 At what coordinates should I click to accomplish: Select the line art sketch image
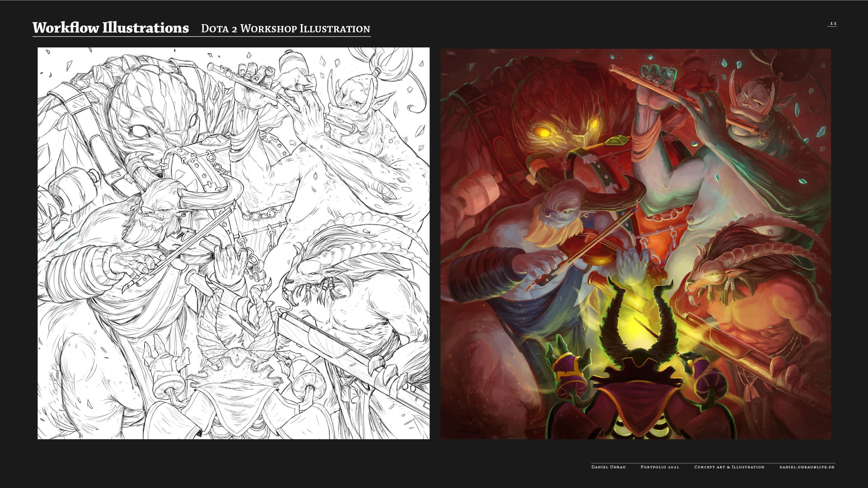(x=233, y=243)
